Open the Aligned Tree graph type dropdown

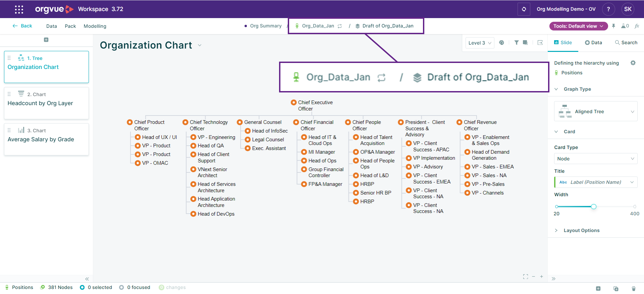coord(596,112)
